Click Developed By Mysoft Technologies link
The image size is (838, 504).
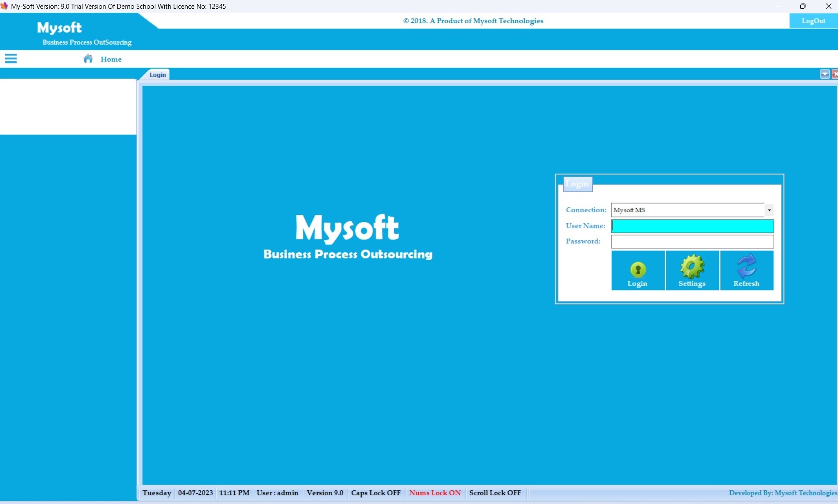tap(782, 493)
